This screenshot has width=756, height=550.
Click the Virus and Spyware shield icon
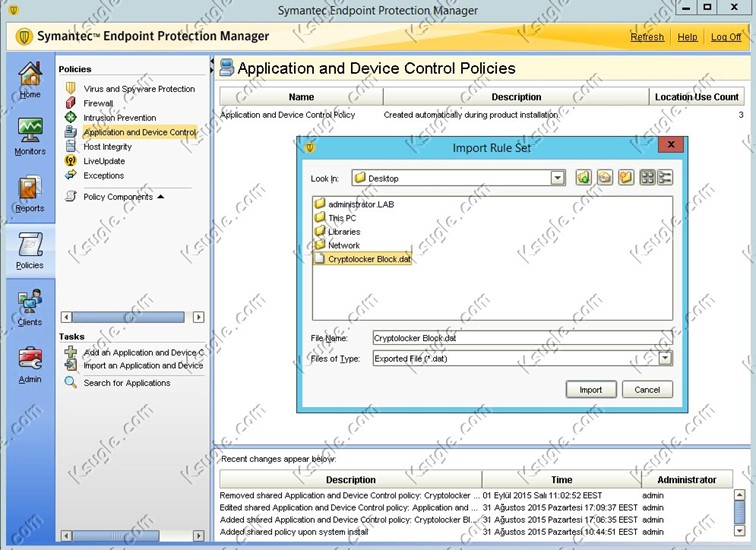71,88
